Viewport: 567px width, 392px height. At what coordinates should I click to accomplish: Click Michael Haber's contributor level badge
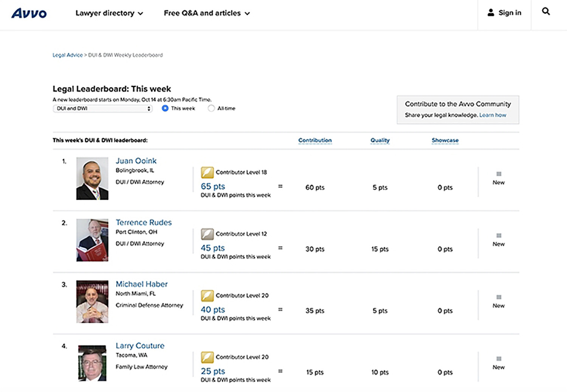pyautogui.click(x=207, y=296)
